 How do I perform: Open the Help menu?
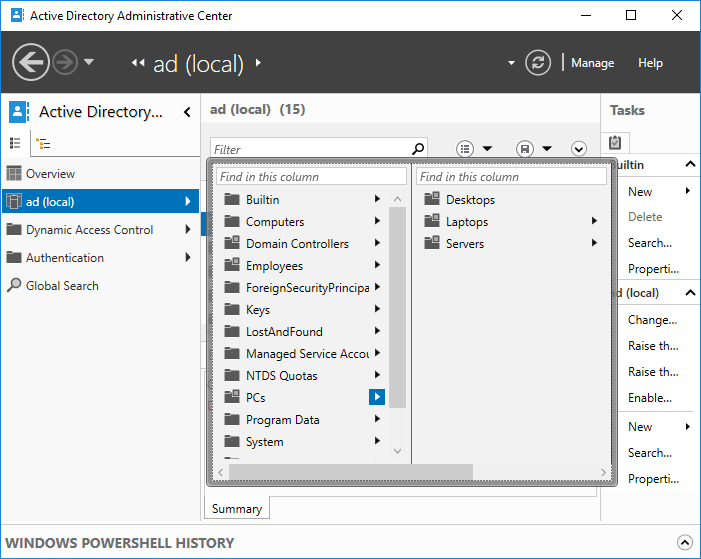tap(650, 63)
